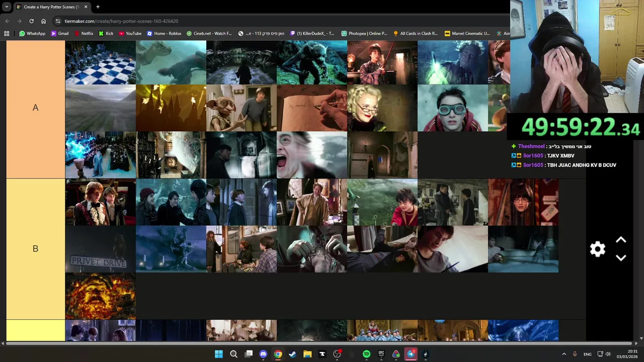Click the browser back arrow
Screen dimensions: 644x362
[x=7, y=21]
